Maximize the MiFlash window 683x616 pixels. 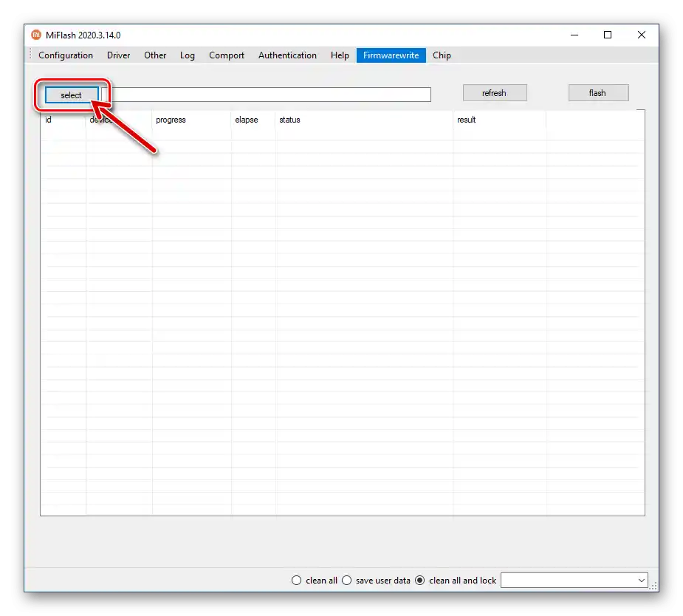click(608, 35)
